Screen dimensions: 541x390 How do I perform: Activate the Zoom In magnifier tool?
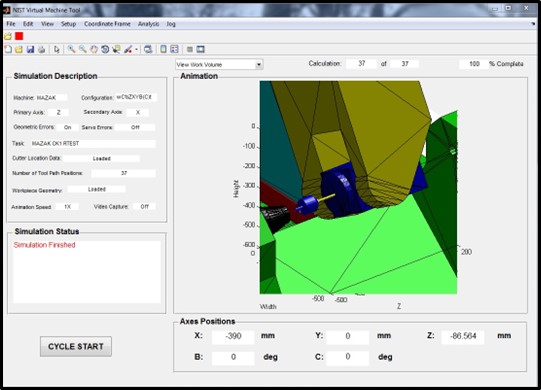click(x=71, y=49)
